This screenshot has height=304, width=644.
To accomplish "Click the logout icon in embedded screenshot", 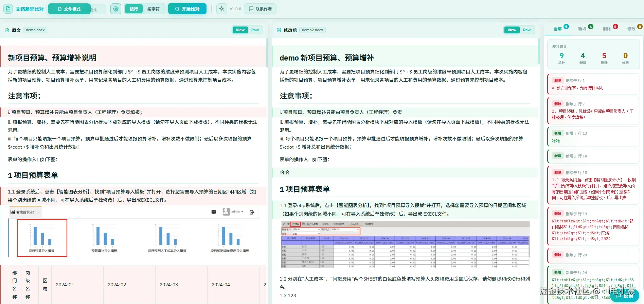I will (x=252, y=212).
